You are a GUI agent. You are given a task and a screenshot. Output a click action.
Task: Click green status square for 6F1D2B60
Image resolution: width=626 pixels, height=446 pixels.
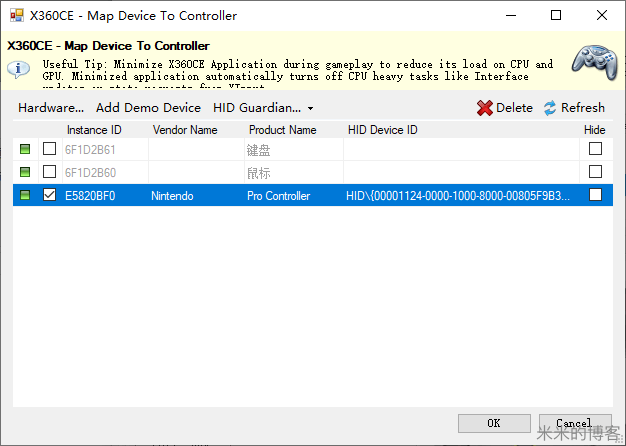[25, 173]
